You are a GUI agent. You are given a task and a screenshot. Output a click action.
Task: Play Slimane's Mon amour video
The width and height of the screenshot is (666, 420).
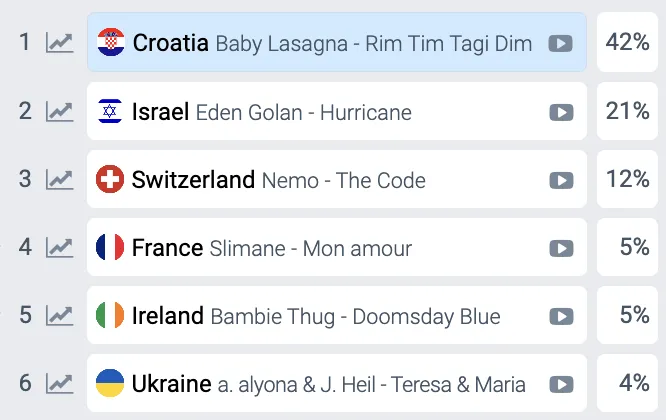[x=560, y=248]
